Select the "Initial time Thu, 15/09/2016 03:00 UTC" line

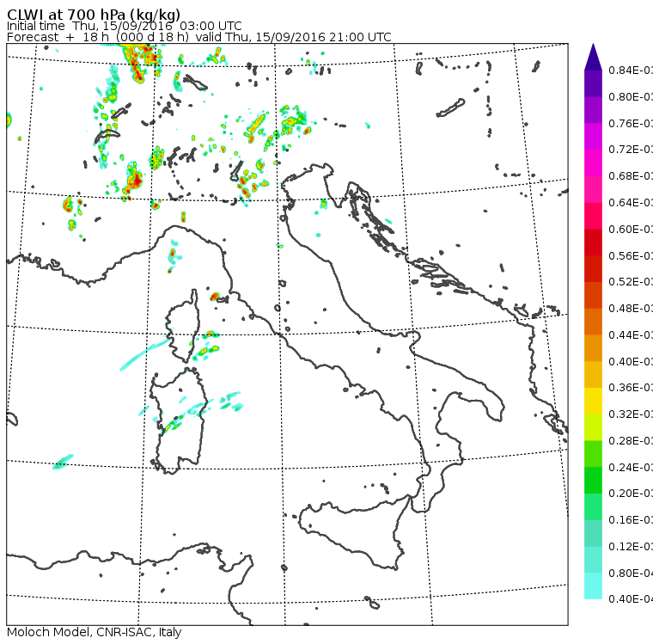(x=124, y=26)
